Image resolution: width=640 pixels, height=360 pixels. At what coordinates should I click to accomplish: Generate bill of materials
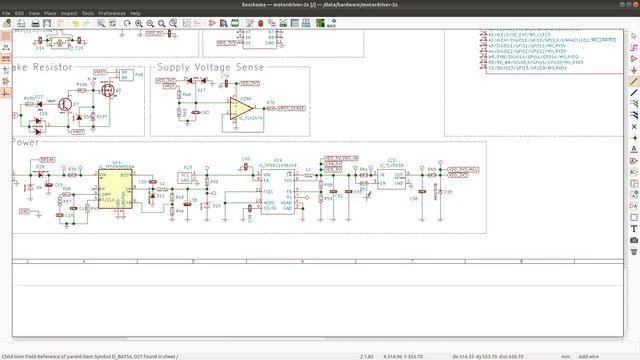click(x=306, y=23)
